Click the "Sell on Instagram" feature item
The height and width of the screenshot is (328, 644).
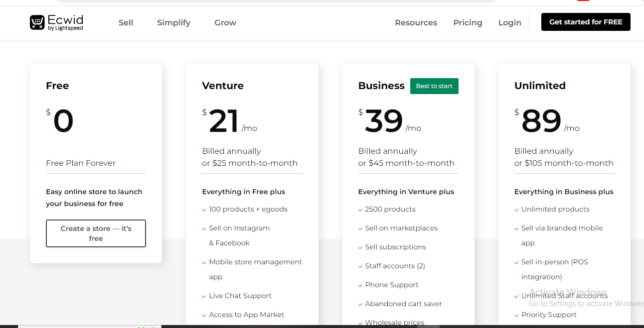(239, 228)
